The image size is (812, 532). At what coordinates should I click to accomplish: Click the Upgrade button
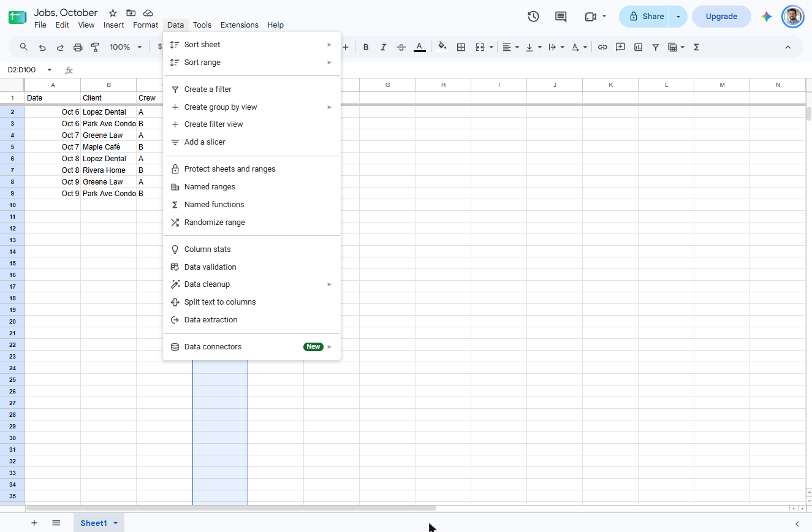(721, 17)
